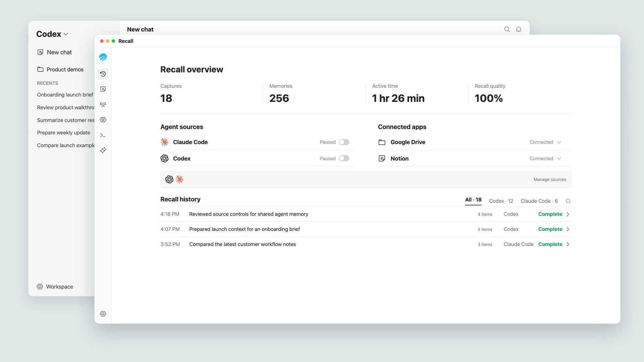The width and height of the screenshot is (644, 362).
Task: Click the Captures value 18
Action: tap(166, 98)
